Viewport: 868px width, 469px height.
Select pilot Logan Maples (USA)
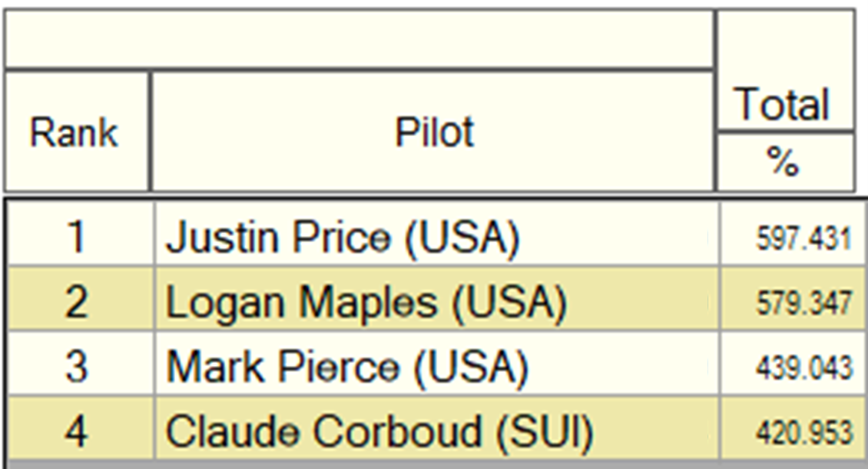pos(366,303)
